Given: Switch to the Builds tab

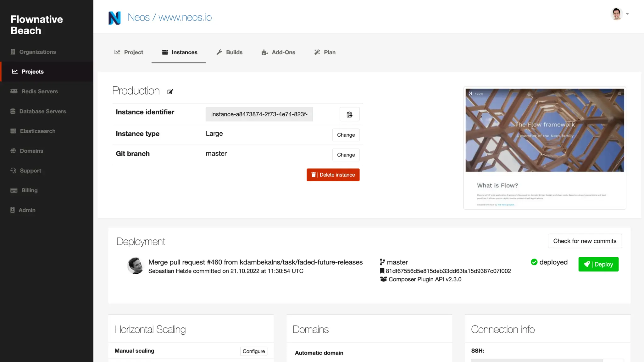Looking at the screenshot, I should pyautogui.click(x=230, y=52).
